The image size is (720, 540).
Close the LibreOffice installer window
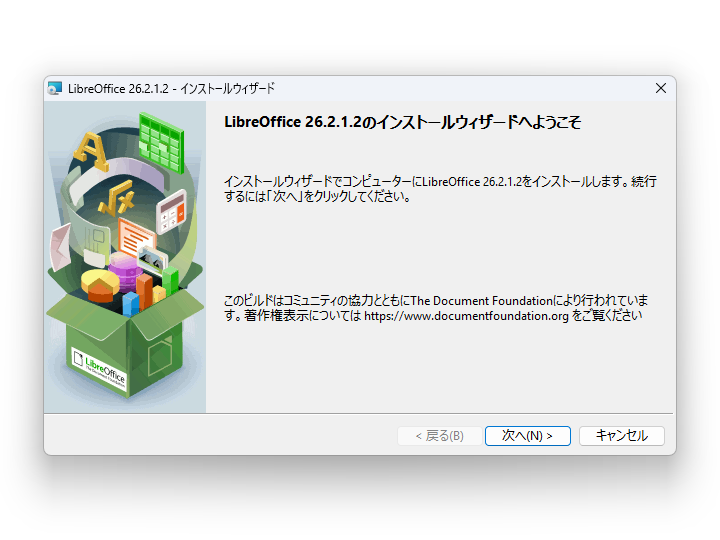tap(661, 88)
